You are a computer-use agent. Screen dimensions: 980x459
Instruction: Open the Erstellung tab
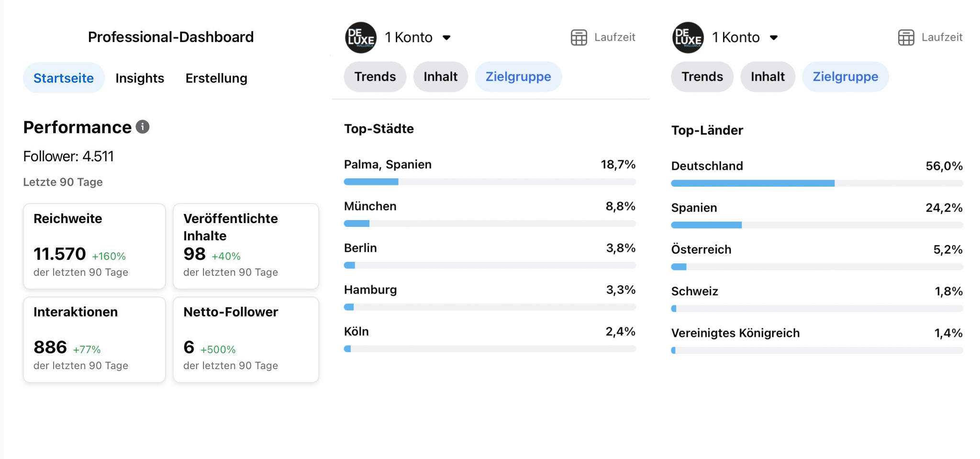tap(216, 78)
